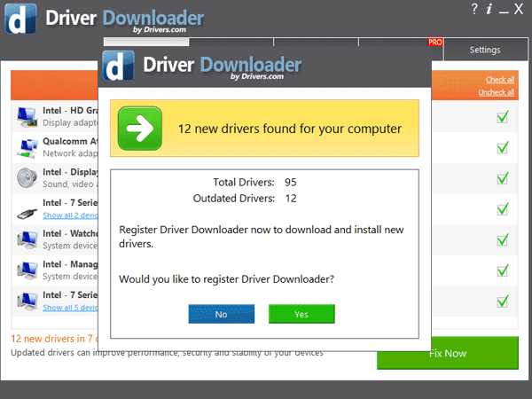Toggle checkbox for Intel Management system device
532x399 pixels.
(503, 270)
